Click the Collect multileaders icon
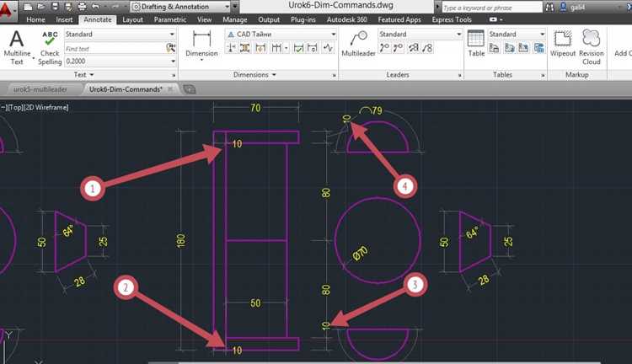632x364 pixels. 427,48
